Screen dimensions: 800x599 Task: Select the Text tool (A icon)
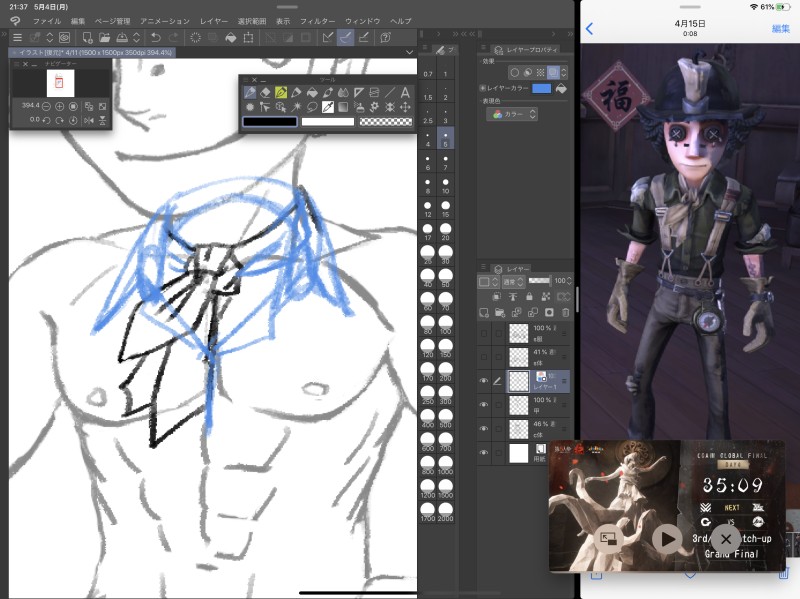[x=405, y=92]
